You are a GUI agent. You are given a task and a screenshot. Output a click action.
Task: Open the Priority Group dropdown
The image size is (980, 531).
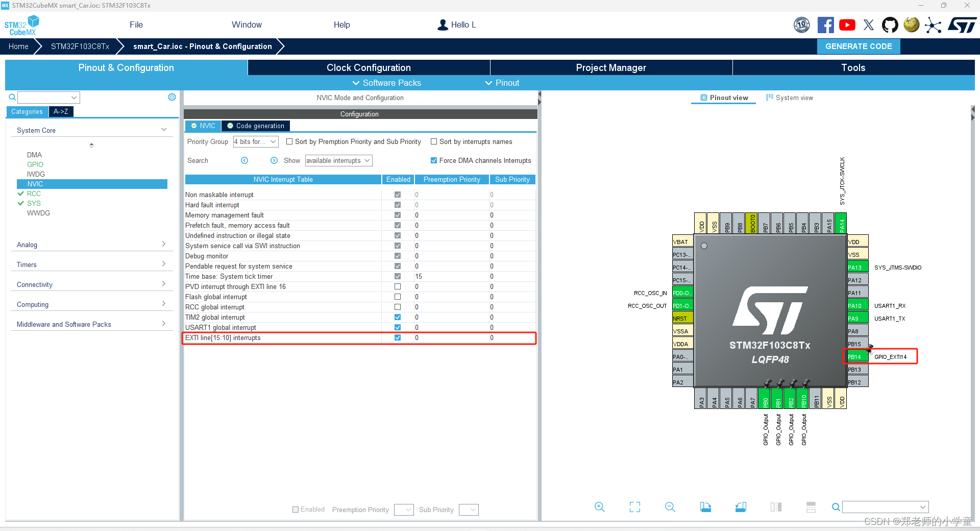point(256,141)
